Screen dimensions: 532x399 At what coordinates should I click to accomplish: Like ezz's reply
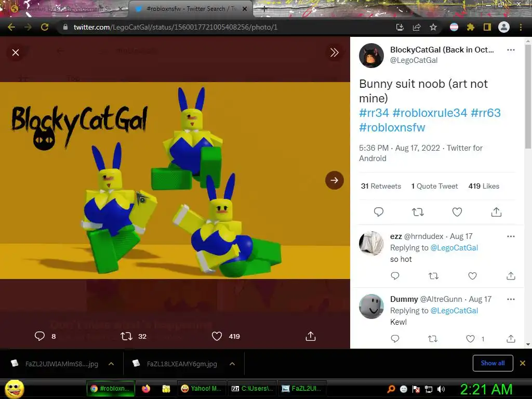pyautogui.click(x=473, y=276)
